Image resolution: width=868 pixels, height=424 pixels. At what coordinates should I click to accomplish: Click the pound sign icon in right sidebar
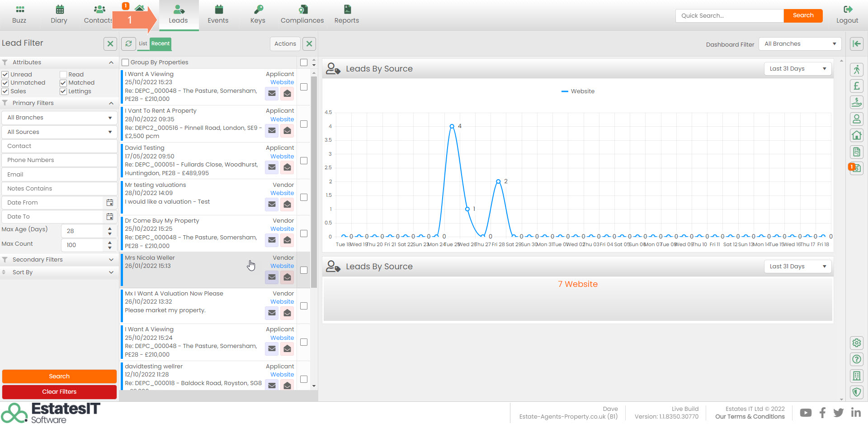point(856,86)
